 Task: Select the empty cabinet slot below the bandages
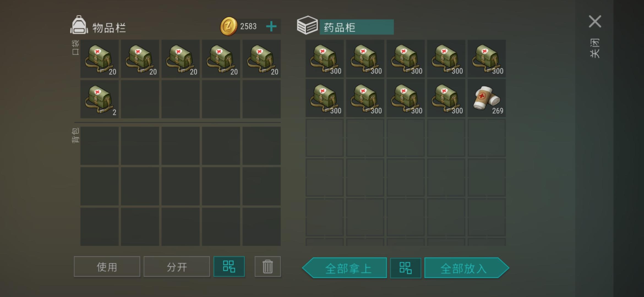[x=487, y=138]
